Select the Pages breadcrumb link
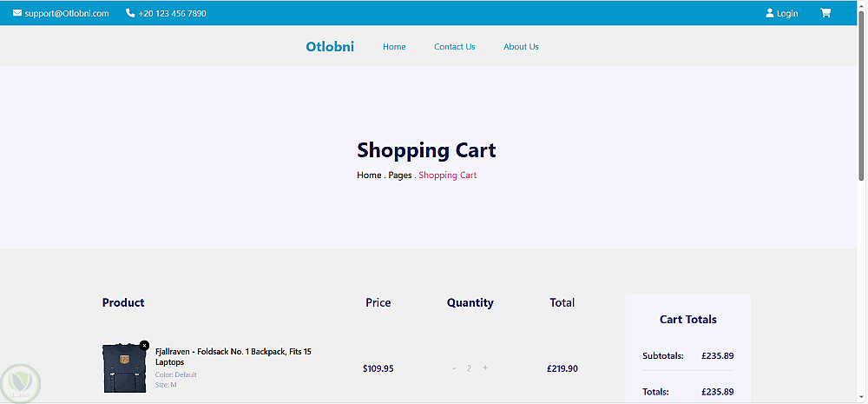 point(400,176)
